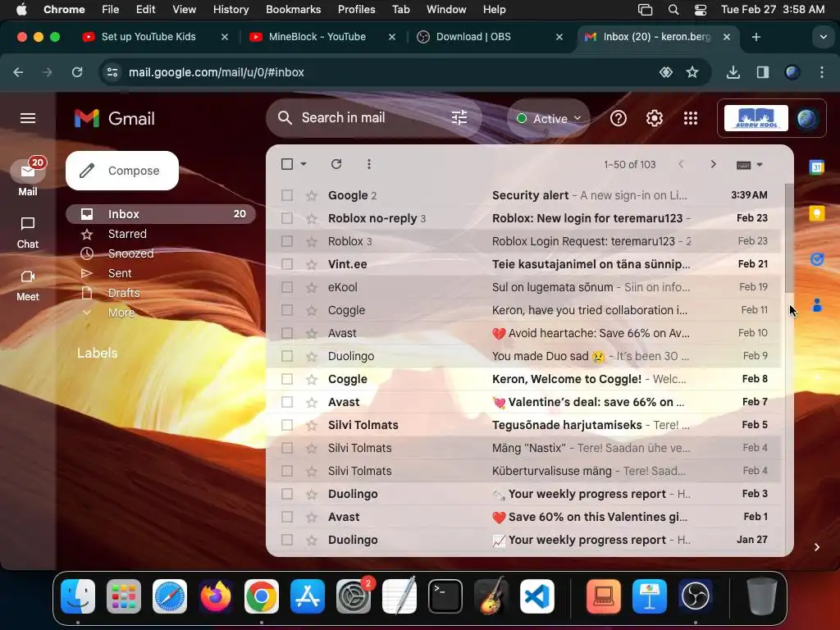840x630 pixels.
Task: Refresh the inbox message list
Action: pos(336,164)
